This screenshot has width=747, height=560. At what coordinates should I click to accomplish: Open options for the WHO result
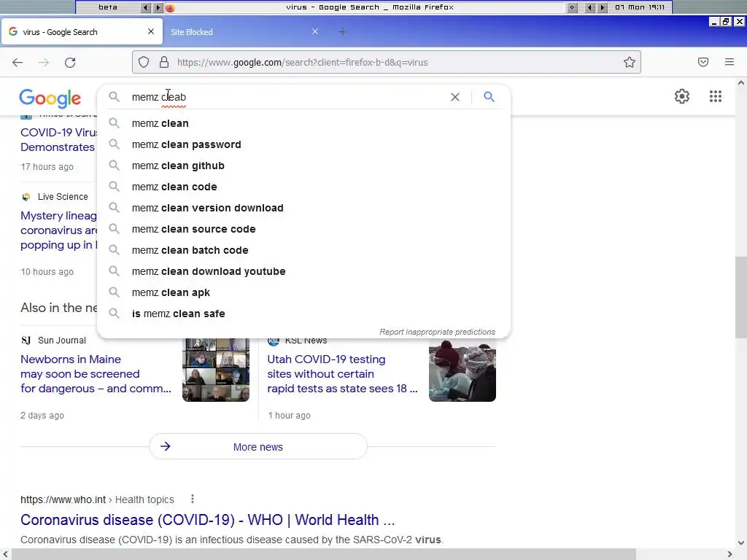click(x=193, y=499)
